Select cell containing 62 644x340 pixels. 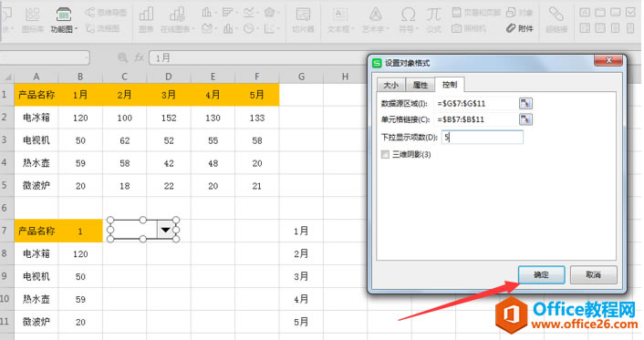tap(124, 140)
